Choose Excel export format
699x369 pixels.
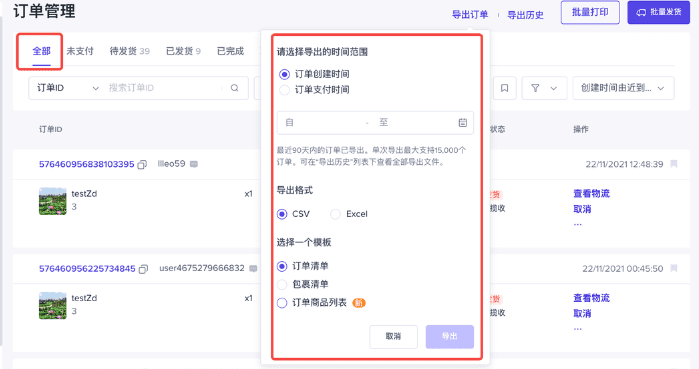click(x=335, y=214)
